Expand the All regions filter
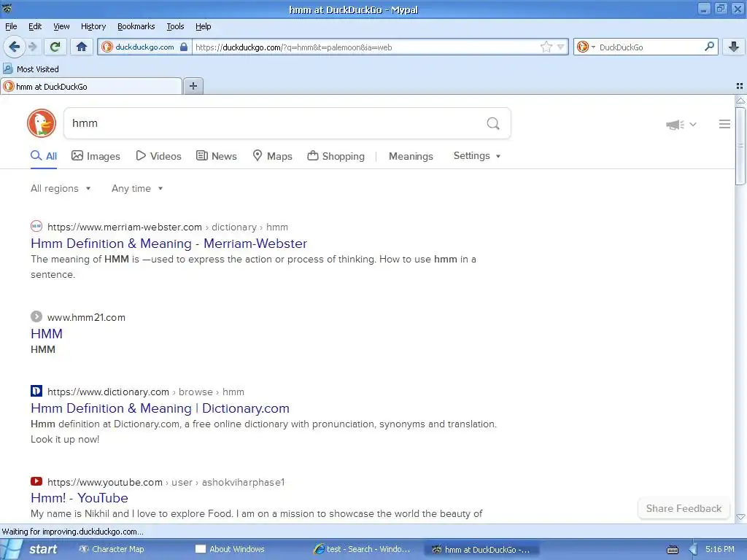 pos(61,189)
